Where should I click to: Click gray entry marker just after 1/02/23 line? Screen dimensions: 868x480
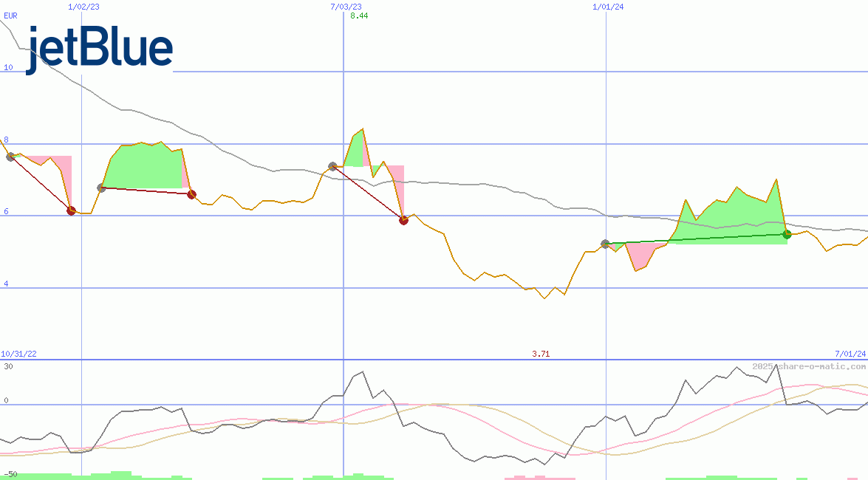tap(101, 188)
